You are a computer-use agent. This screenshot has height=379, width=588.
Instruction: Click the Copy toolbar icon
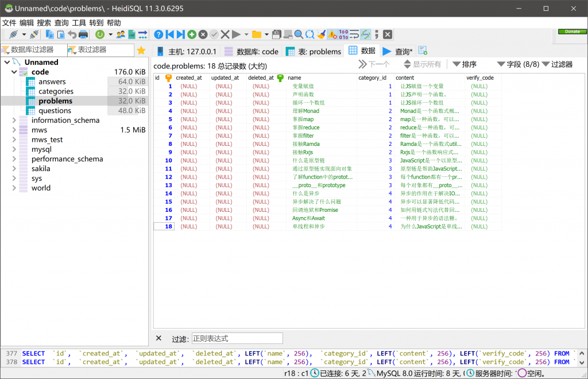tap(49, 34)
